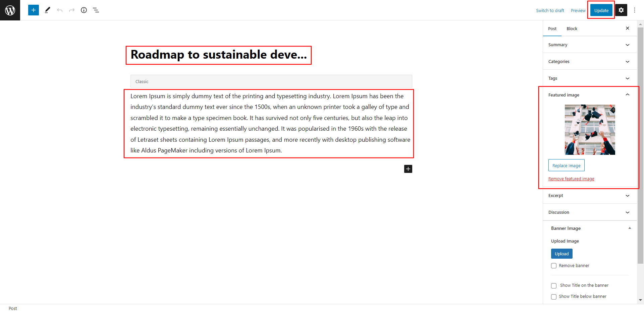
Task: Select the pencil Tools icon
Action: [48, 10]
